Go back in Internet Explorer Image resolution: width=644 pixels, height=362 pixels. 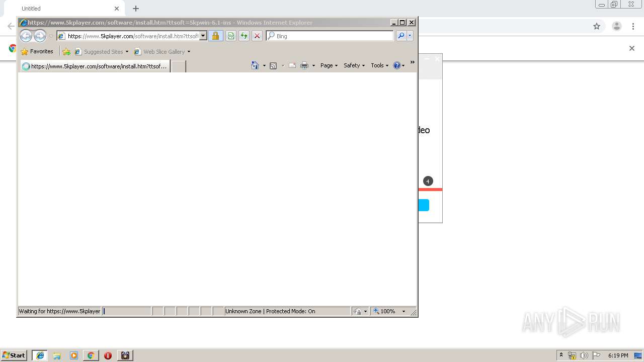tap(26, 36)
